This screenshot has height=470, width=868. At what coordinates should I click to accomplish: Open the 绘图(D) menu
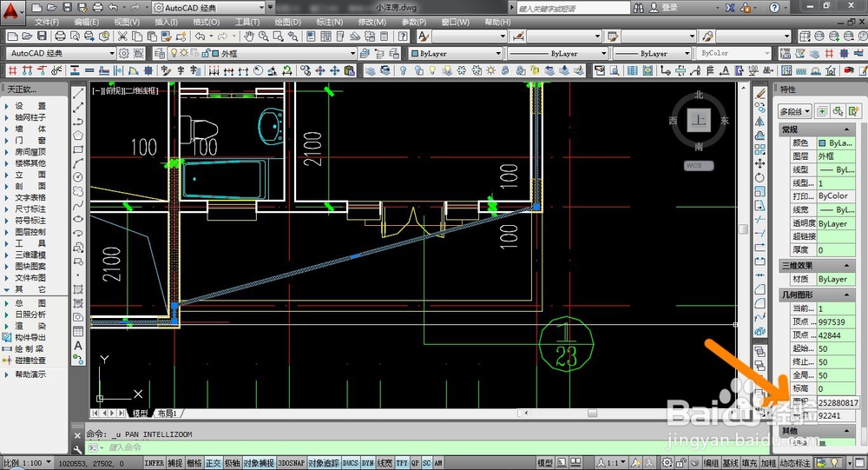point(288,23)
